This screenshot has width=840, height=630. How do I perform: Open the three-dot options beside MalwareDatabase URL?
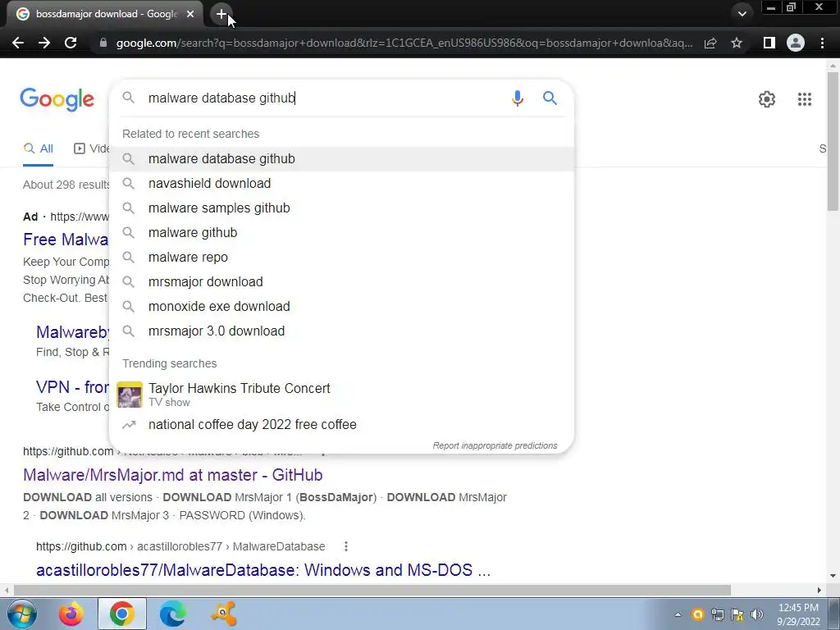(346, 546)
